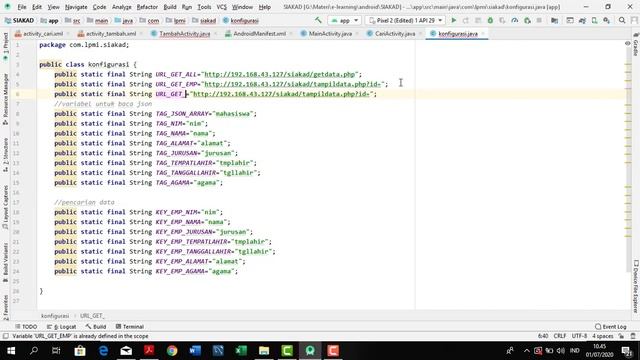Click the lpmi breadcrumb folder
This screenshot has height=360, width=640.
tap(176, 20)
